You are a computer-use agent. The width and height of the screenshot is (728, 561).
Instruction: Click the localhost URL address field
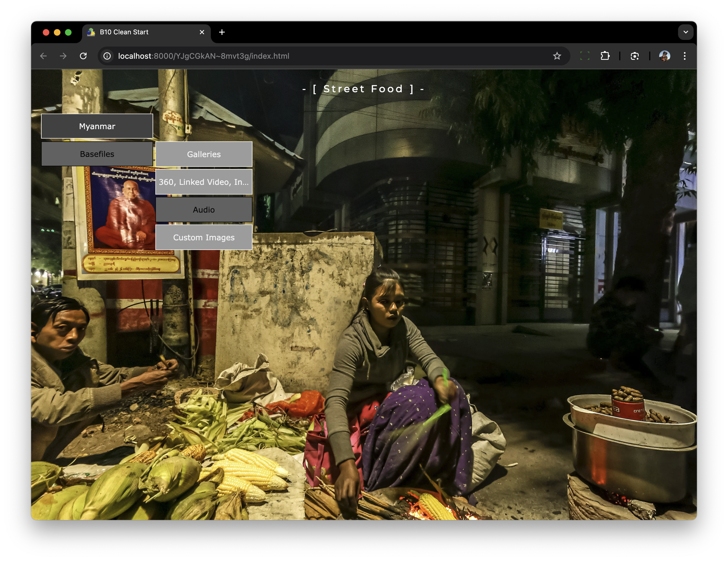point(300,56)
